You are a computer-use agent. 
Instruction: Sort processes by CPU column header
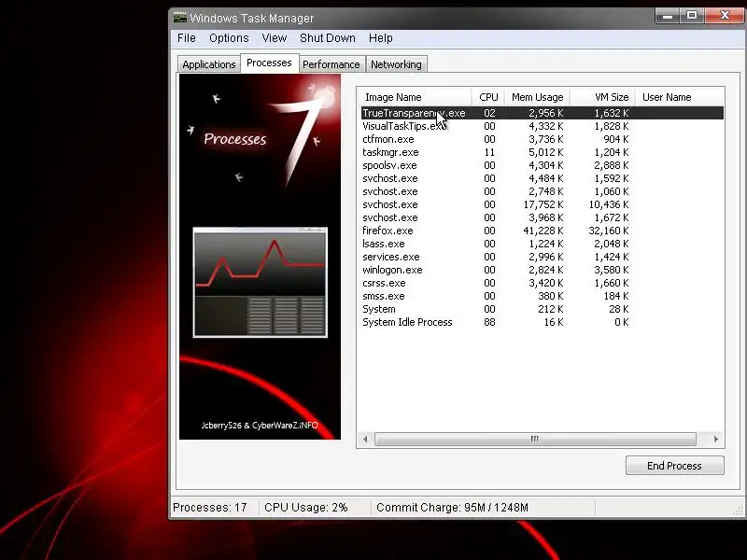click(488, 97)
